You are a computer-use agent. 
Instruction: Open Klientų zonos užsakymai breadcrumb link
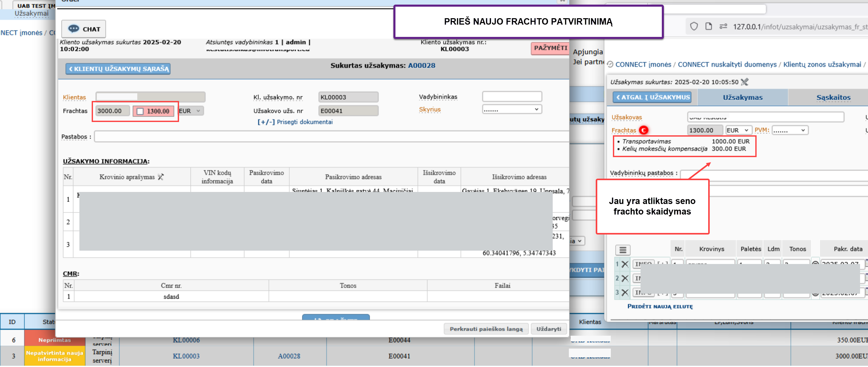click(x=822, y=64)
